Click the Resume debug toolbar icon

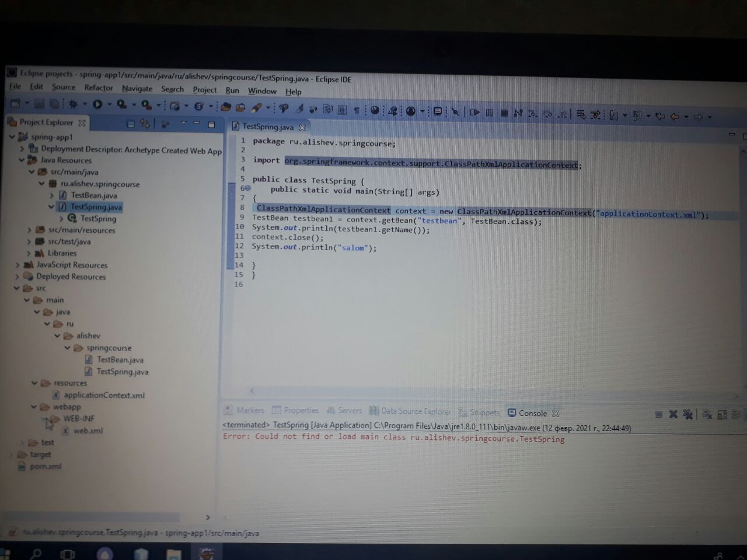coord(475,112)
